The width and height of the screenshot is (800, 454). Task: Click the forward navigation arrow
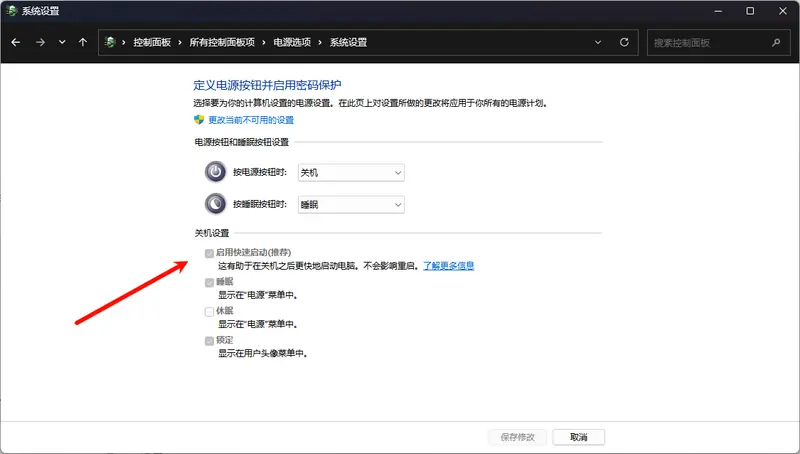pyautogui.click(x=40, y=42)
